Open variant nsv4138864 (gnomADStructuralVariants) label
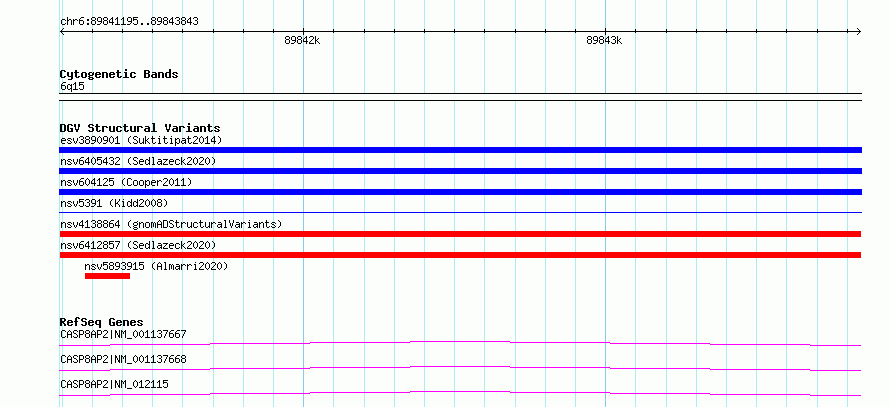The image size is (890, 407). click(171, 224)
